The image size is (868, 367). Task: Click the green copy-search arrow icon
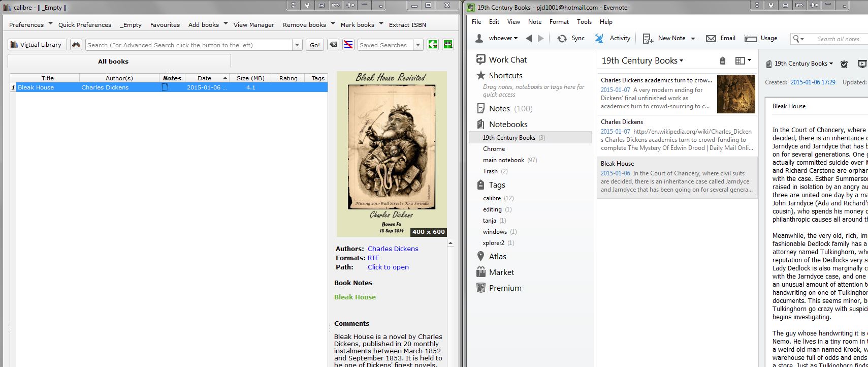(x=433, y=45)
